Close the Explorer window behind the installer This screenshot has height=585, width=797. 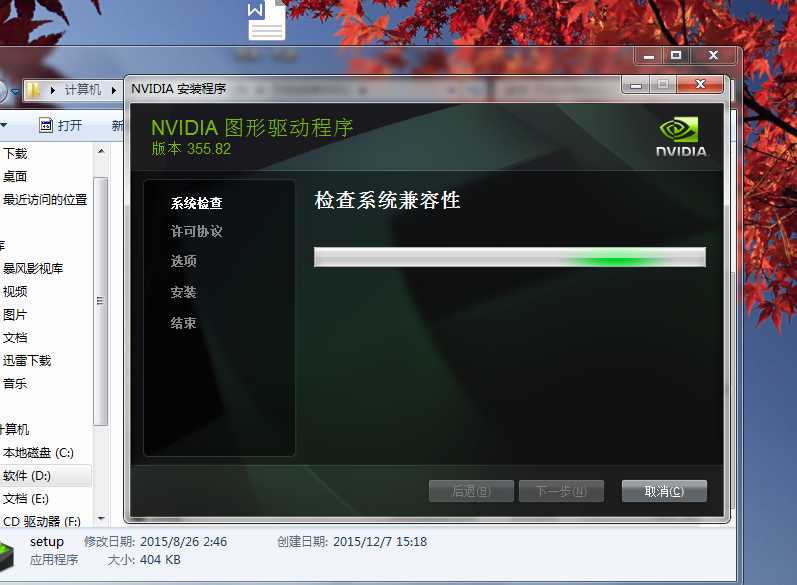point(713,55)
